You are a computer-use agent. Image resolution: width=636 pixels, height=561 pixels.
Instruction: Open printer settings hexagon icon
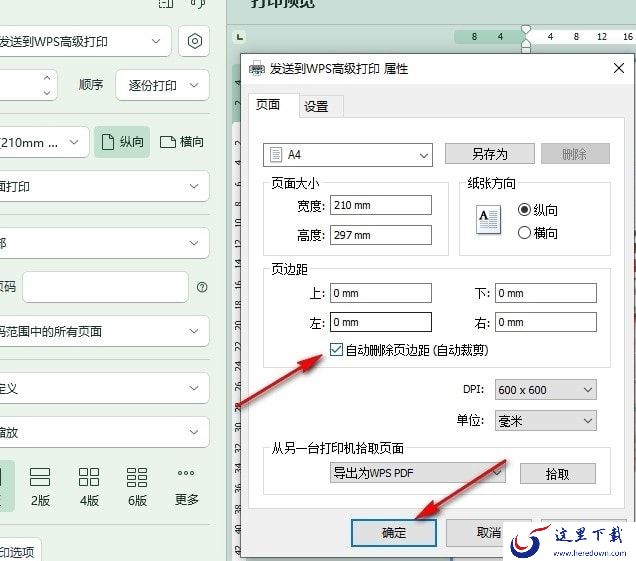click(x=194, y=41)
